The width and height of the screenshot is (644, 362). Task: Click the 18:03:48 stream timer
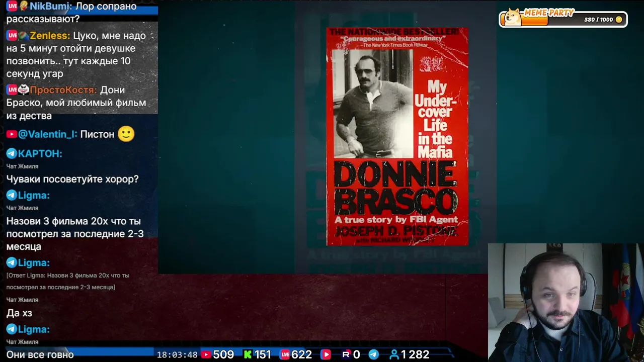(177, 354)
